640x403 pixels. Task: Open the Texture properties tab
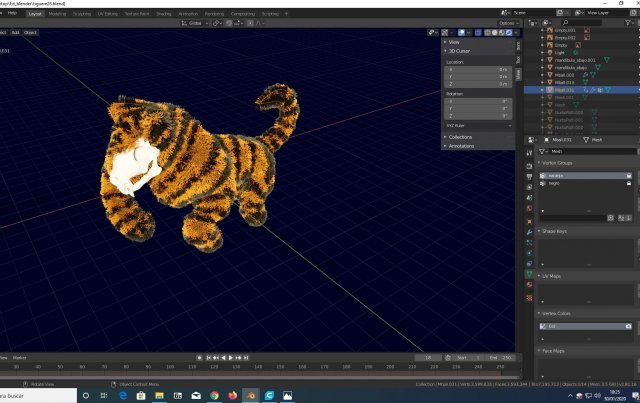(x=529, y=298)
